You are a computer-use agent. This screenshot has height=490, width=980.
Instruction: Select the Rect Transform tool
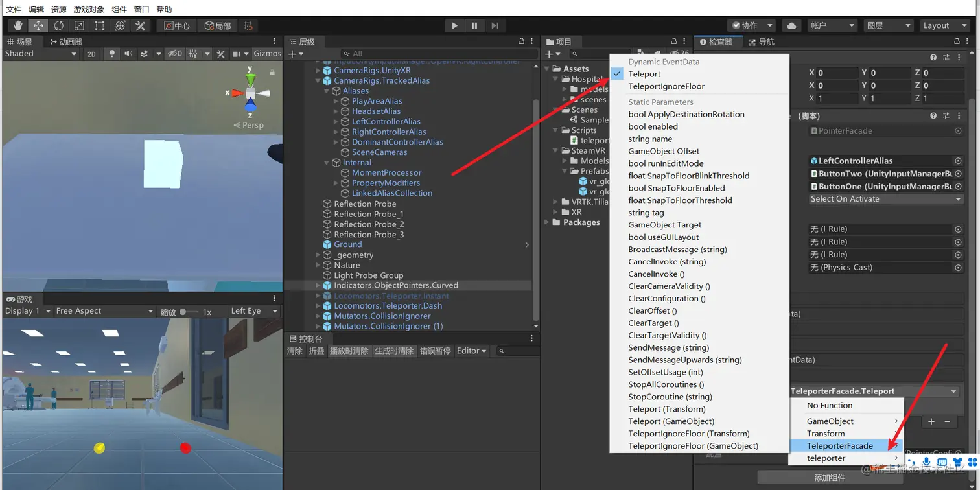(99, 25)
